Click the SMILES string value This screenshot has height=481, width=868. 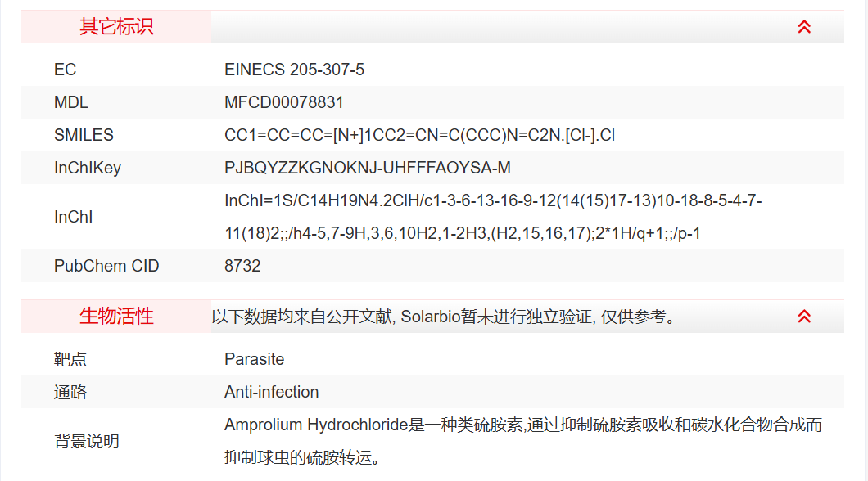(419, 135)
